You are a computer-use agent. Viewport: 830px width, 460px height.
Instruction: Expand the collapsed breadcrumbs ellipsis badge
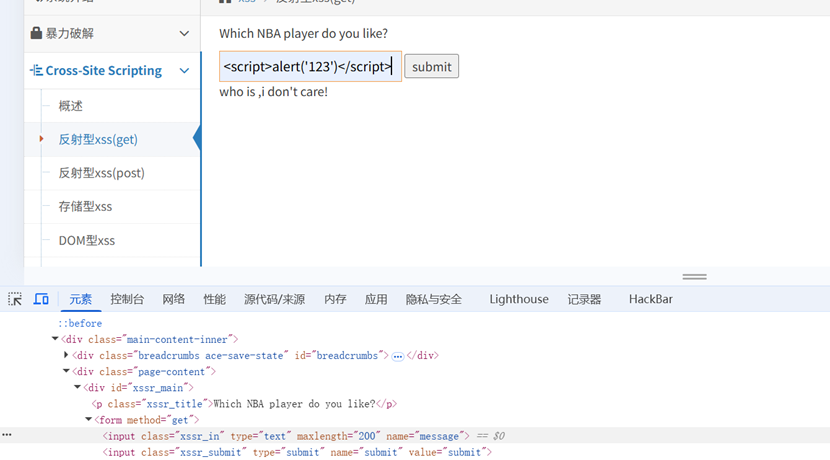(398, 356)
